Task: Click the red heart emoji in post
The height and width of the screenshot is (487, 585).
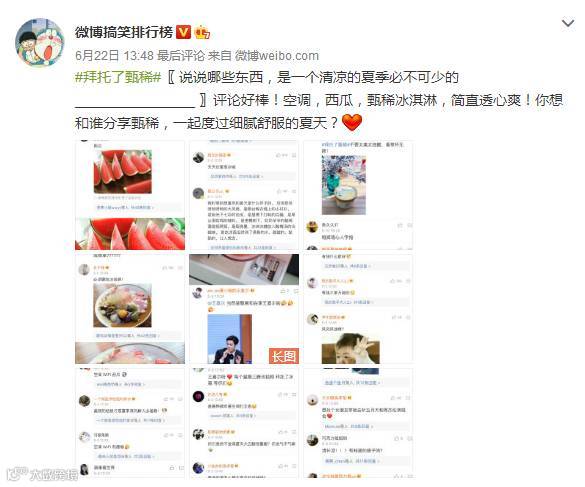Action: 352,122
